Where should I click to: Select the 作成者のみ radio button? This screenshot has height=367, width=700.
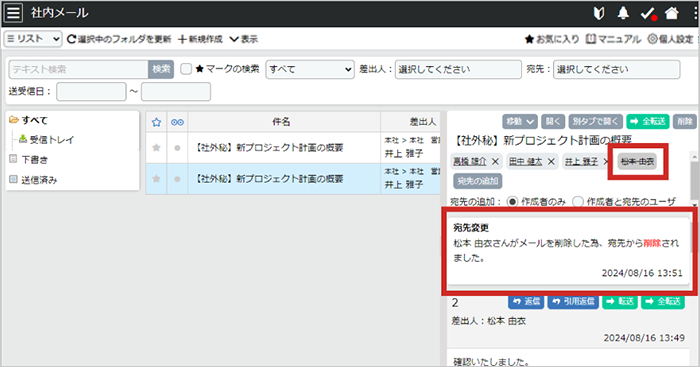tap(512, 202)
